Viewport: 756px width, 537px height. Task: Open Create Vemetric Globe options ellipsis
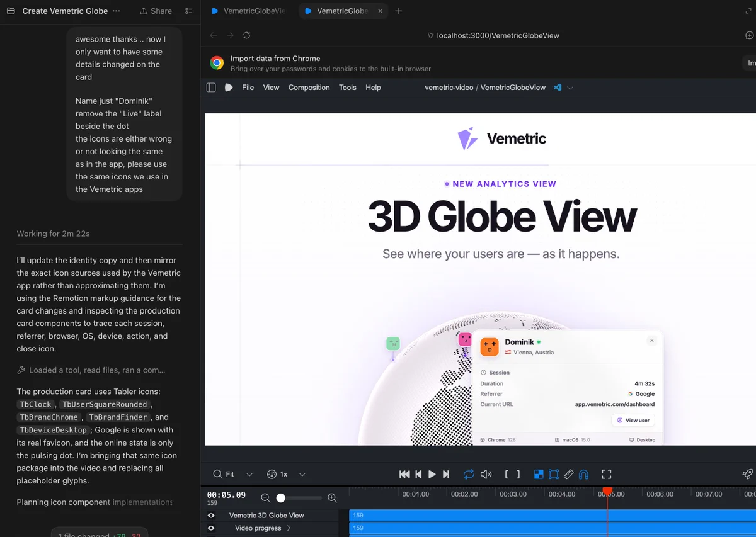(x=116, y=11)
